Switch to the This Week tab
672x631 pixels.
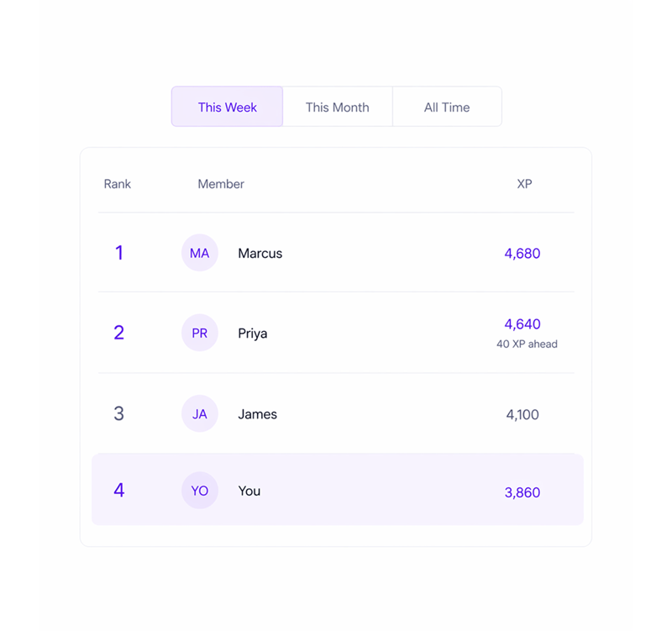point(227,107)
